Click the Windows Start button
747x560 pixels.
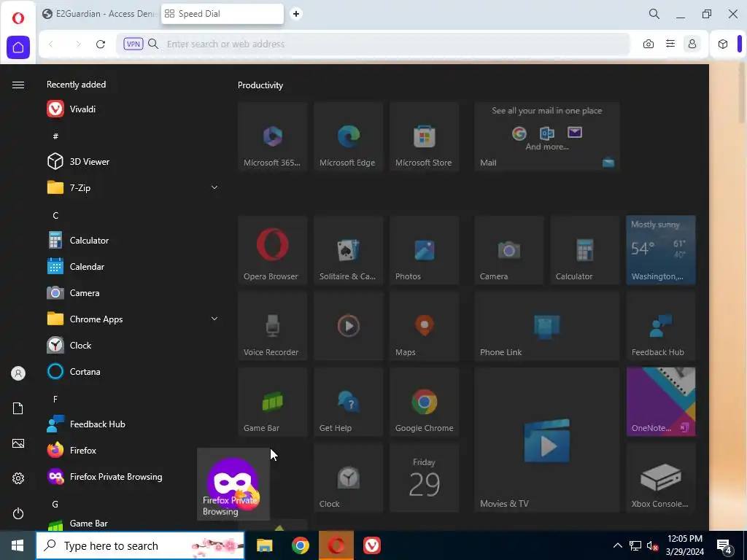coord(18,545)
